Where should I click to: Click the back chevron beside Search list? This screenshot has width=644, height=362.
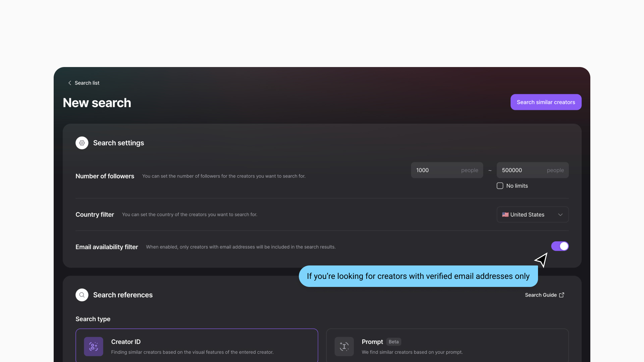pos(70,83)
